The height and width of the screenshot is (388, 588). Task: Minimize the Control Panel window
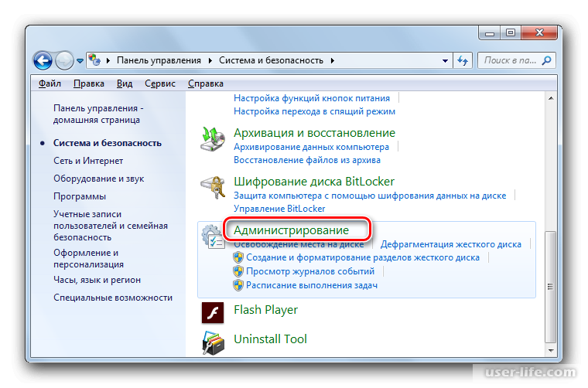point(490,33)
